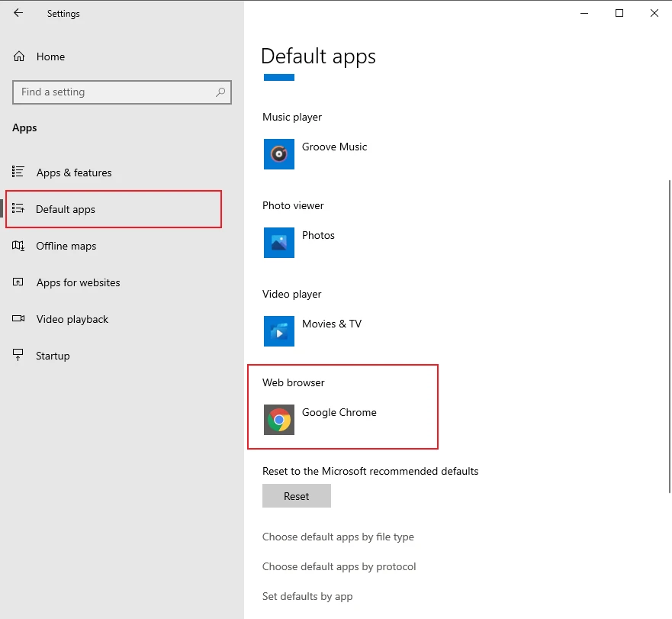Click the Photo viewer heading text

pos(293,205)
